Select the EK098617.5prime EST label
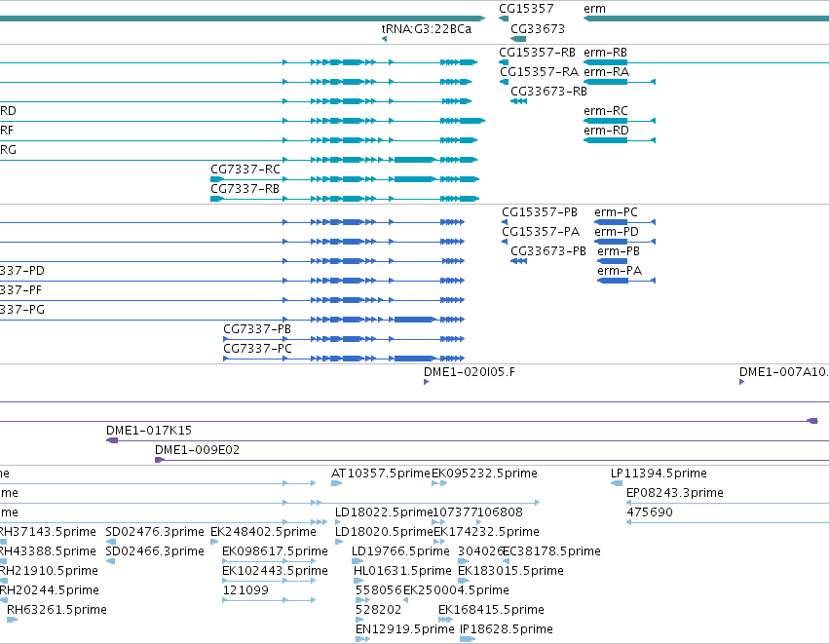The image size is (829, 644). pyautogui.click(x=275, y=551)
